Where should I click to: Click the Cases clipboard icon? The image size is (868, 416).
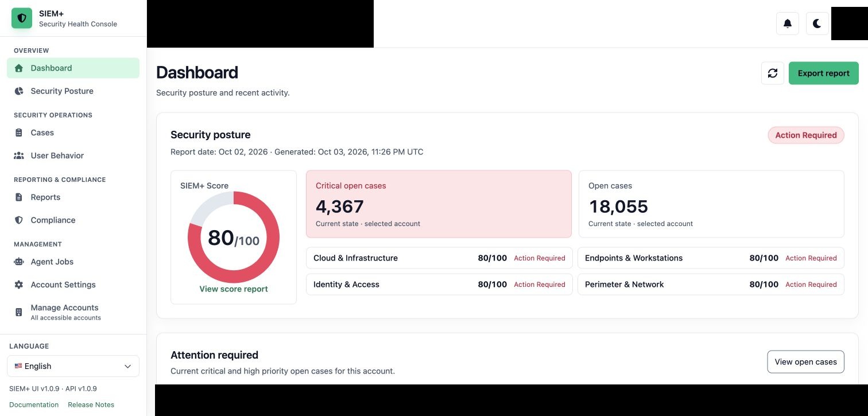[x=19, y=133]
